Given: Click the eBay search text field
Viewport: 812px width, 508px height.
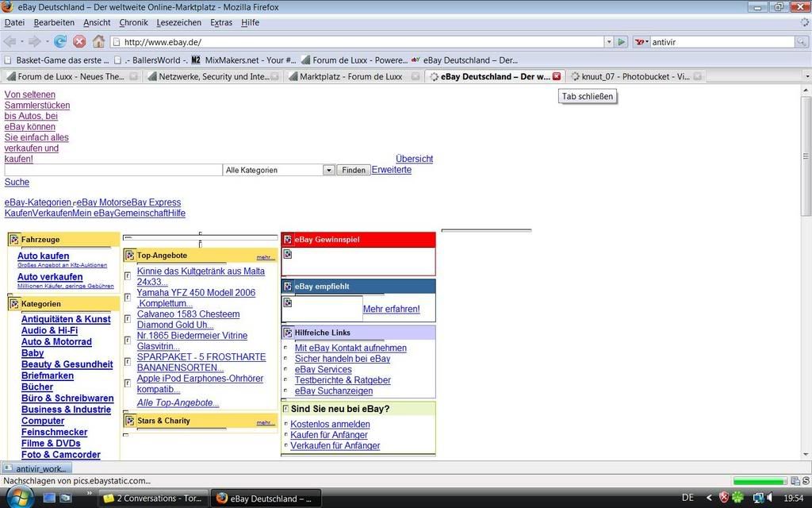Looking at the screenshot, I should point(113,170).
